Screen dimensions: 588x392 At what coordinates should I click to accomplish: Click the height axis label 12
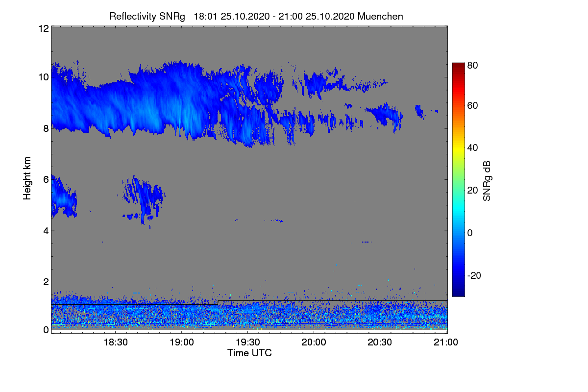43,28
